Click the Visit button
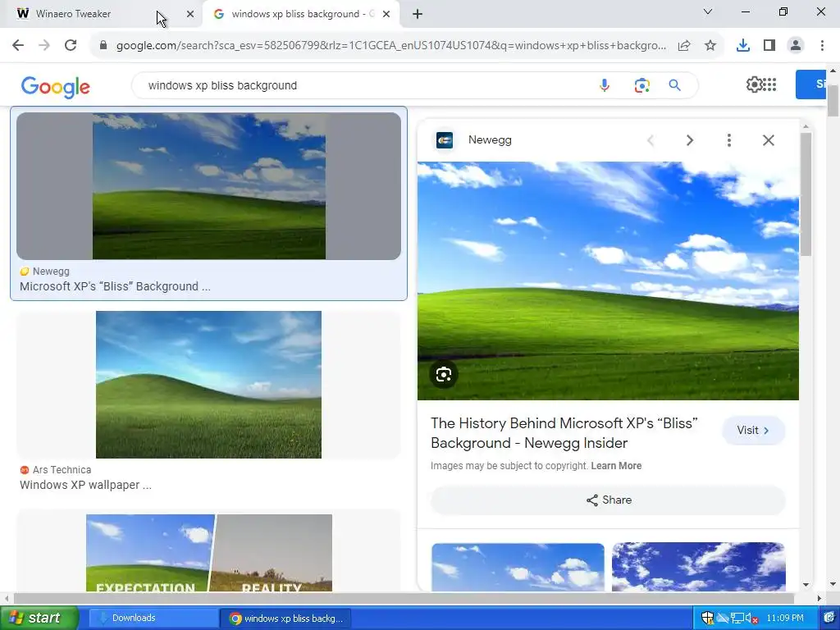This screenshot has height=630, width=840. (x=753, y=430)
